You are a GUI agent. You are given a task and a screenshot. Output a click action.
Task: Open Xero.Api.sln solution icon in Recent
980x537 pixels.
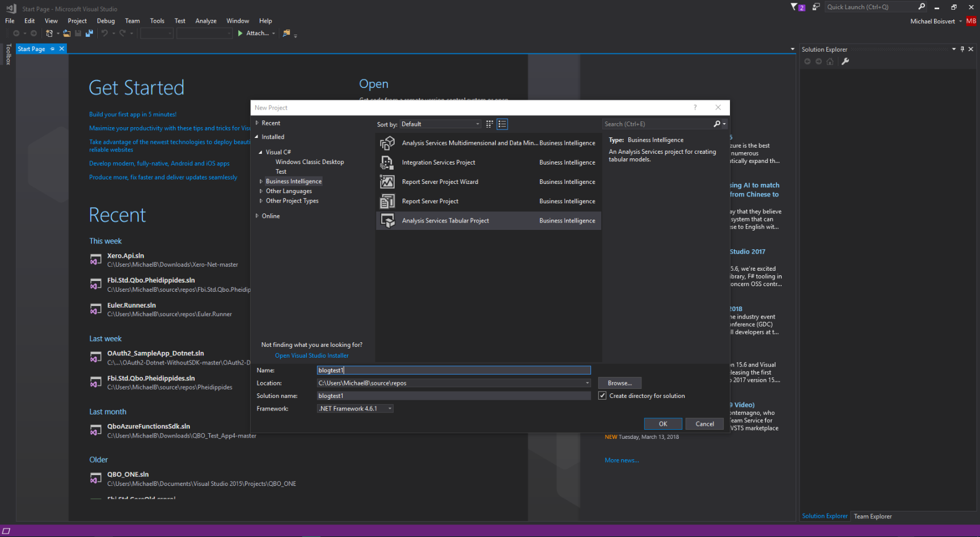(x=96, y=260)
